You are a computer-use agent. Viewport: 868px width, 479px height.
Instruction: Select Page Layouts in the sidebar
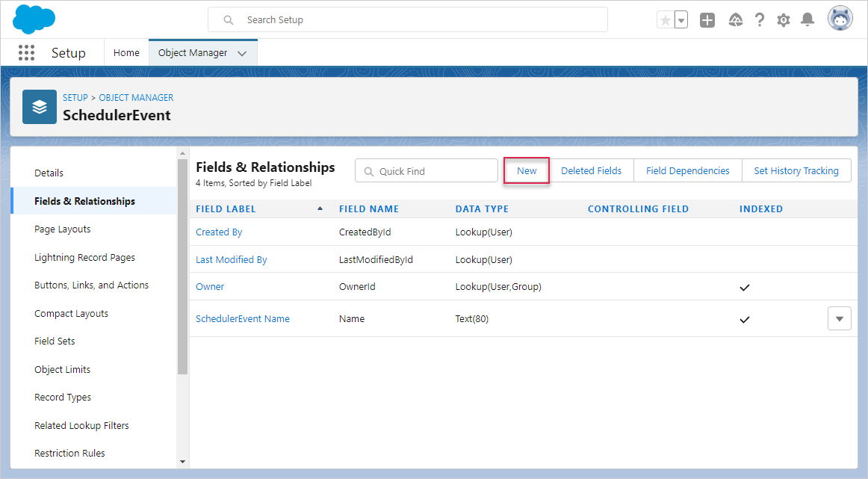click(63, 229)
